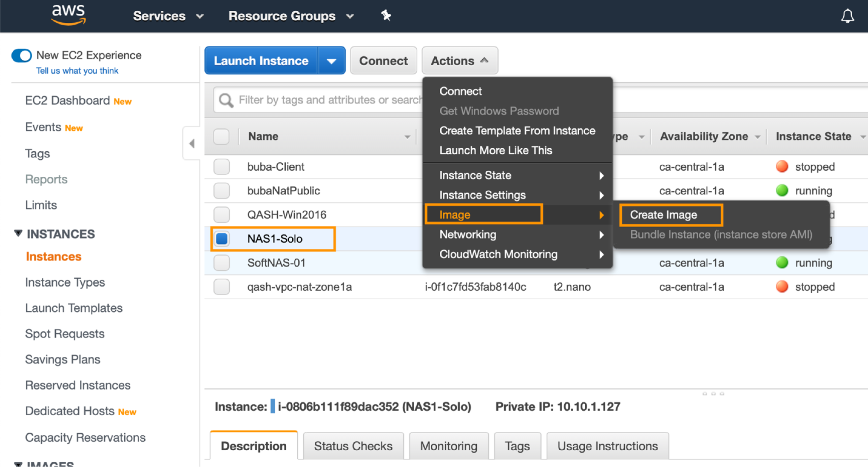868x467 pixels.
Task: Select Create Image from the submenu
Action: coord(663,215)
